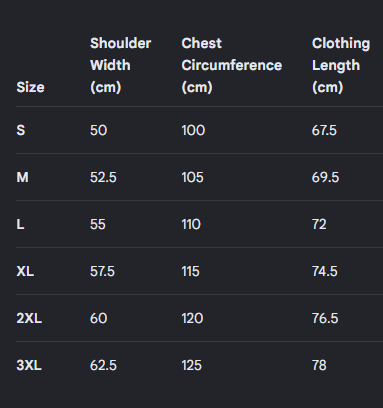
Task: Click shoulder width value 52.5
Action: coord(103,177)
